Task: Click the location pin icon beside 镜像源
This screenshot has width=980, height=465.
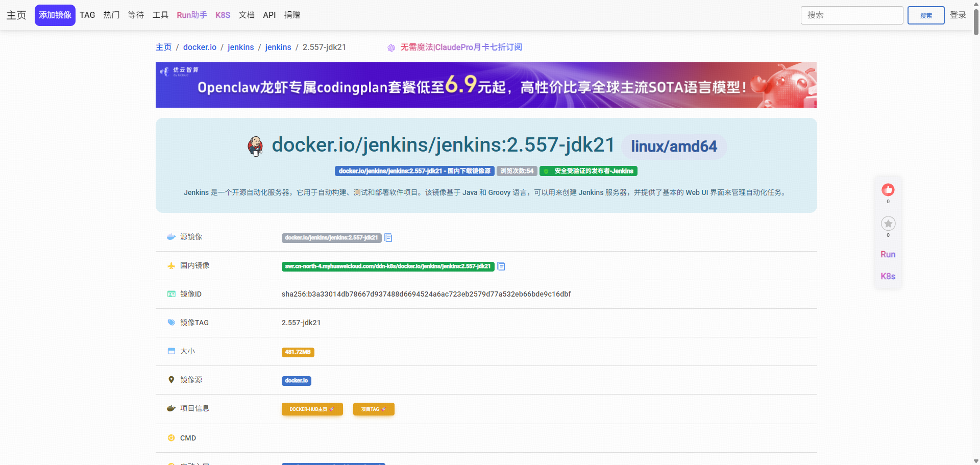Action: 171,380
